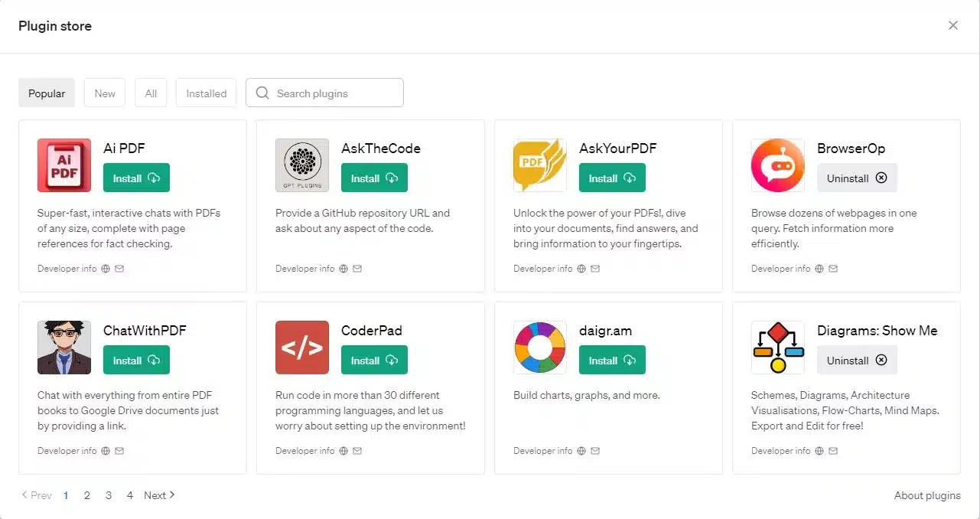The height and width of the screenshot is (519, 980).
Task: Open CoderPad developer website globe icon
Action: (343, 451)
